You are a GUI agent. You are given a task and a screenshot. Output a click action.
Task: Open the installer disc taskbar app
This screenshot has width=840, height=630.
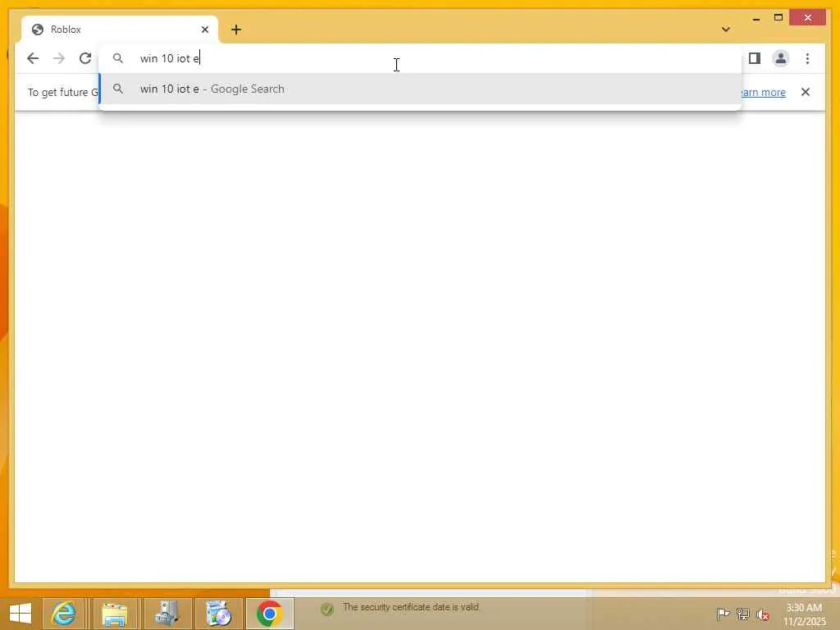(218, 614)
